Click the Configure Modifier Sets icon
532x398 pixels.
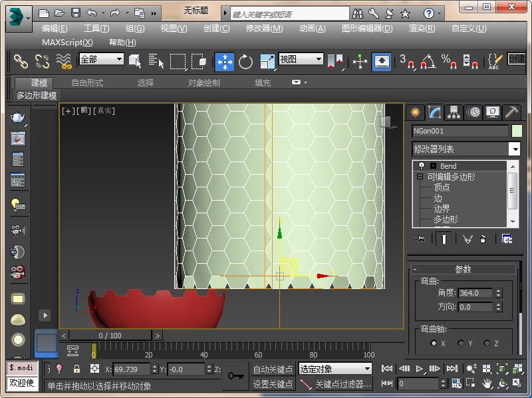coord(507,239)
